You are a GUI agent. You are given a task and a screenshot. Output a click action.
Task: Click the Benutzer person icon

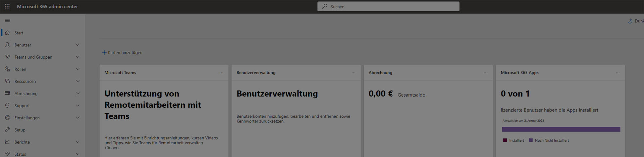point(7,45)
